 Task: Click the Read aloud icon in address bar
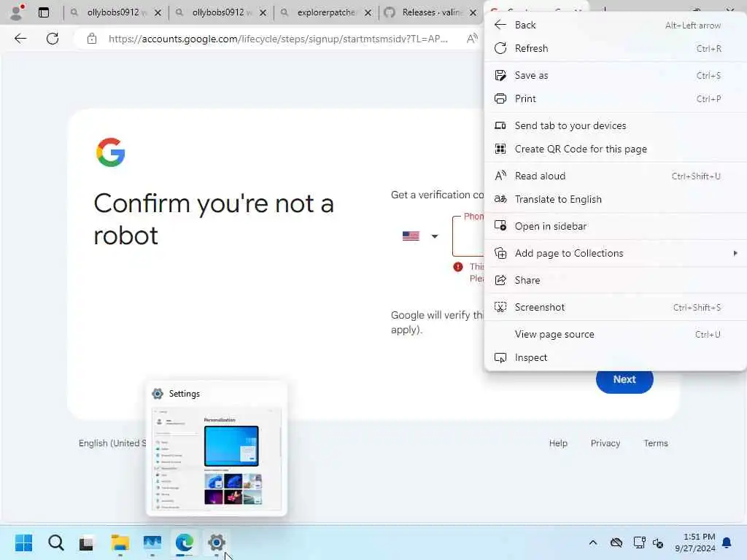click(x=472, y=39)
